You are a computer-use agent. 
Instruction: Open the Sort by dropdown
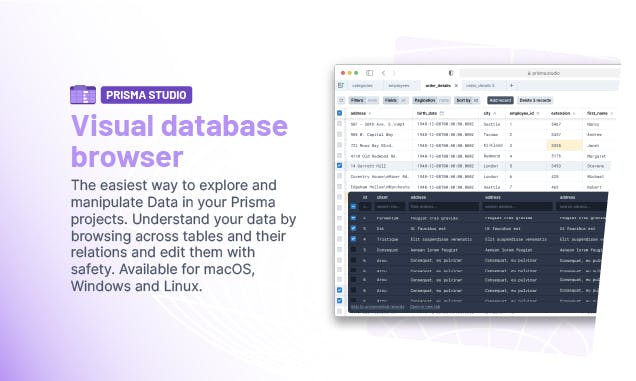click(x=467, y=100)
